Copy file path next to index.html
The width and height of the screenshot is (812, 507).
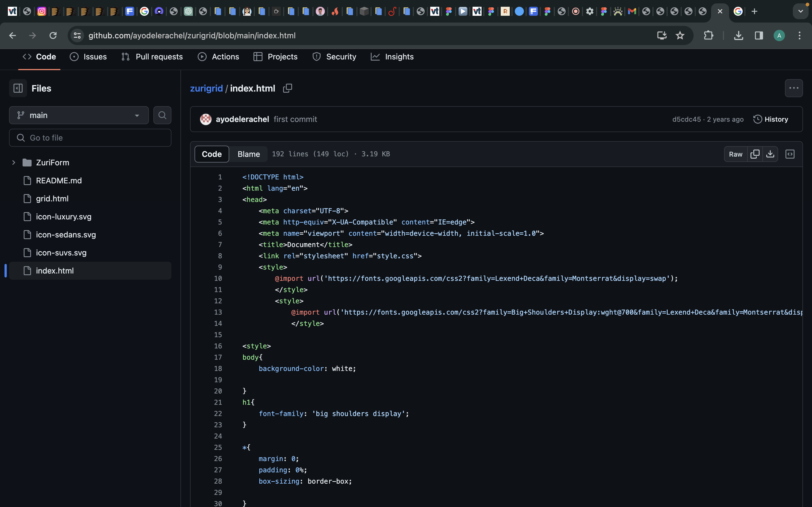(288, 88)
